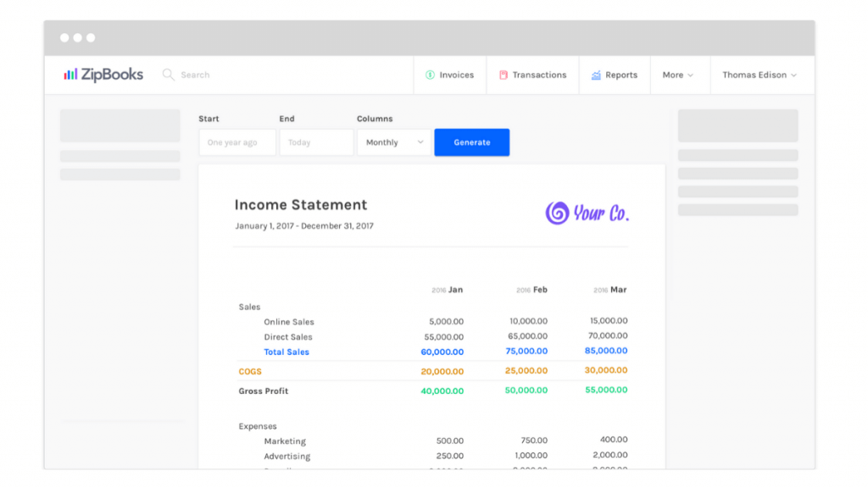Click Total Sales value 85,000.00
Image resolution: width=868 pixels, height=488 pixels.
[606, 350]
